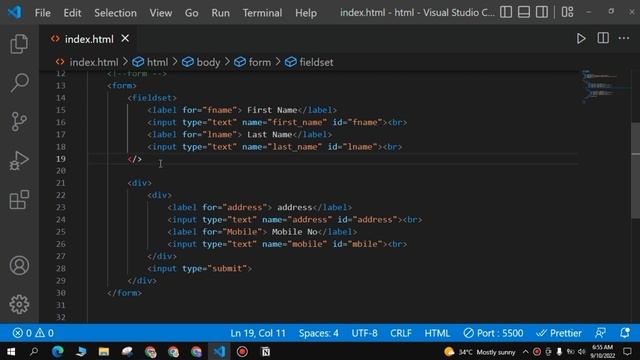The height and width of the screenshot is (360, 640).
Task: Open the Accounts menu icon
Action: [19, 265]
